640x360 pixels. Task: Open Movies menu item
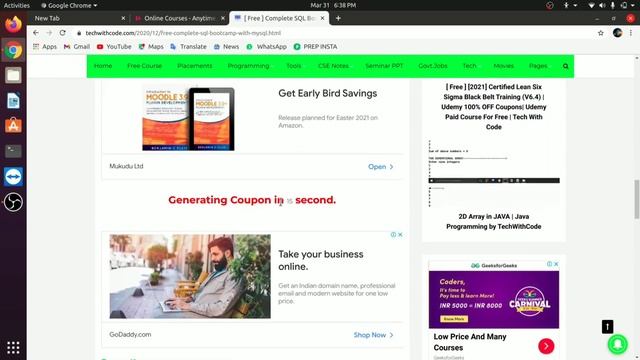(504, 66)
